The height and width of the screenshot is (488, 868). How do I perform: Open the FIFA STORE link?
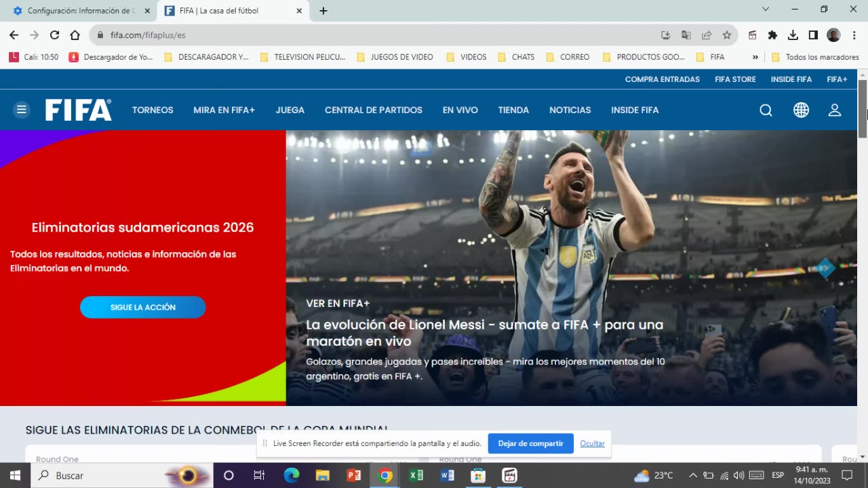pyautogui.click(x=735, y=79)
